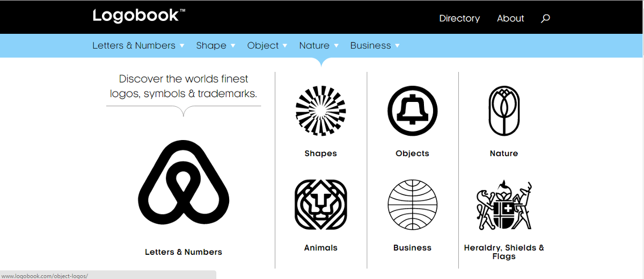Click the Logobook site logo
644x279 pixels.
139,15
